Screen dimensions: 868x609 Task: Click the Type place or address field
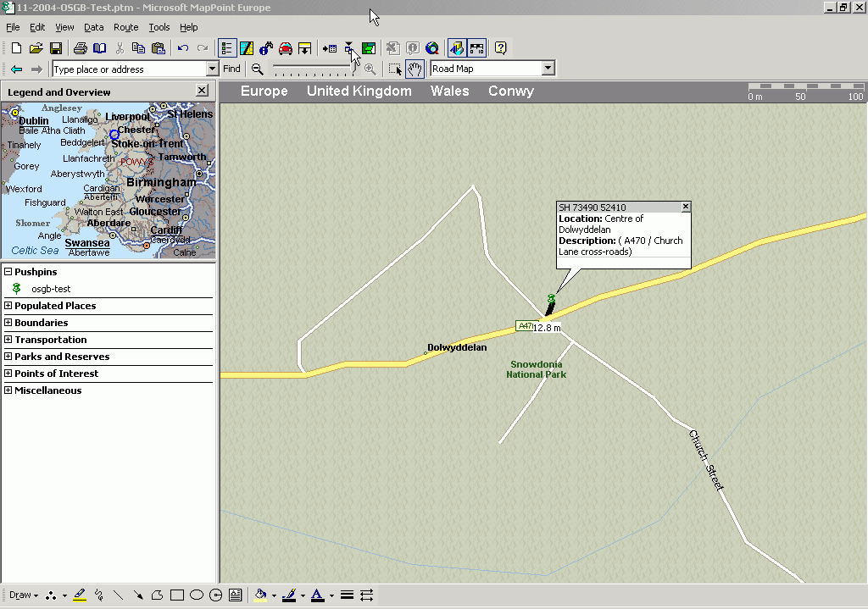(x=127, y=69)
